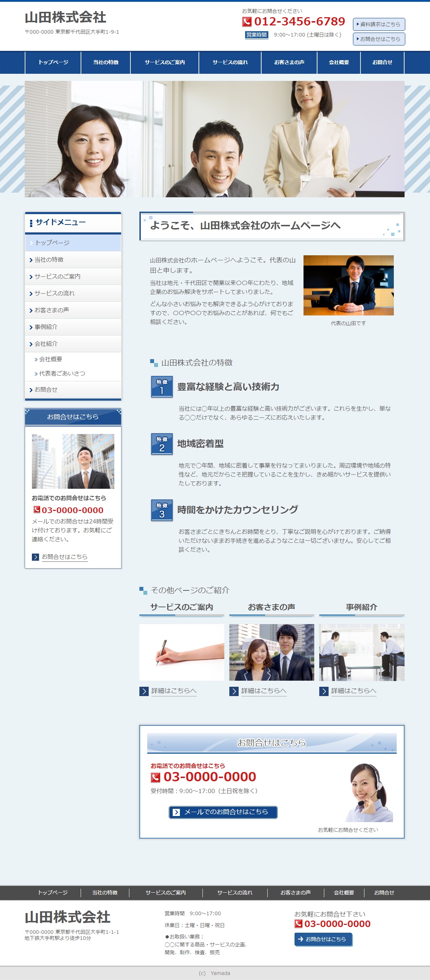Open 事例紹介 in the side menu
Screen dimensions: 430x980
(46, 327)
